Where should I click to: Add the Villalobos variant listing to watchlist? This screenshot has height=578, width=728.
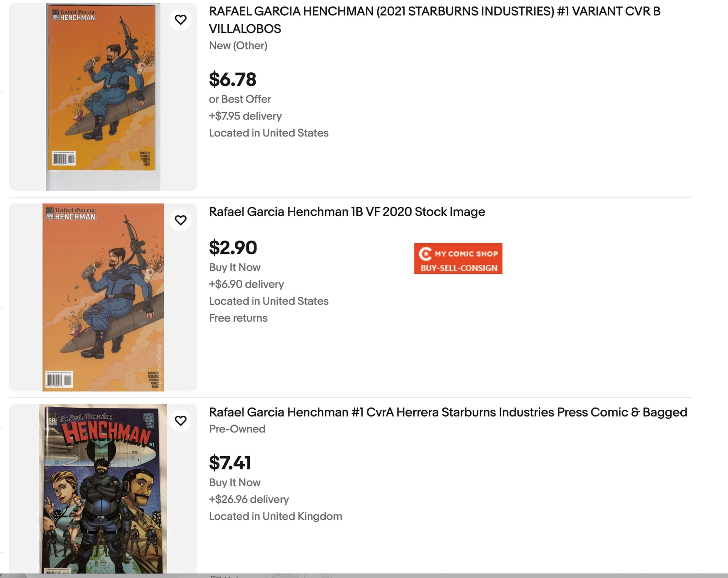coord(180,20)
